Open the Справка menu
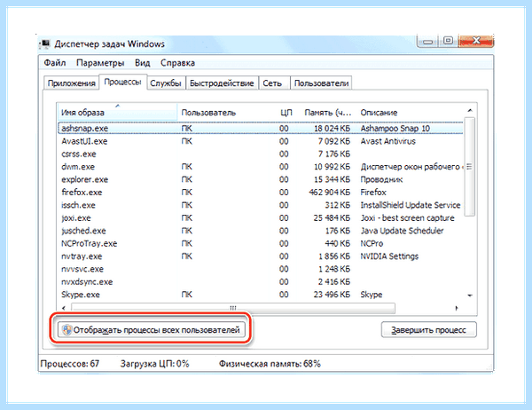This screenshot has width=532, height=410. [x=177, y=63]
